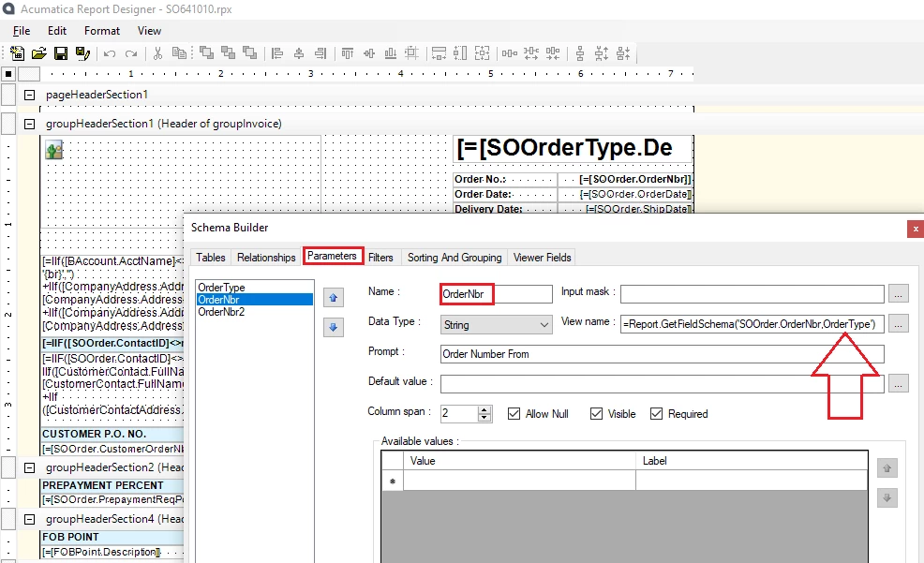The width and height of the screenshot is (924, 563).
Task: Click the Align to Grid icon
Action: 411,53
